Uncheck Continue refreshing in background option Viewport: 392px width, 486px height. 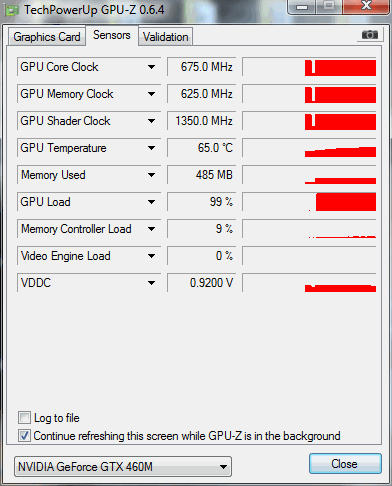[24, 436]
